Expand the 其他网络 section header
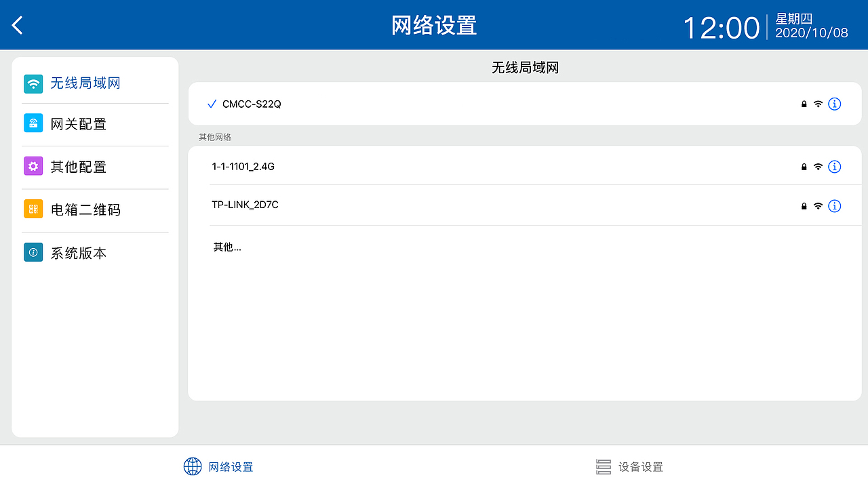Image resolution: width=868 pixels, height=488 pixels. (x=214, y=137)
